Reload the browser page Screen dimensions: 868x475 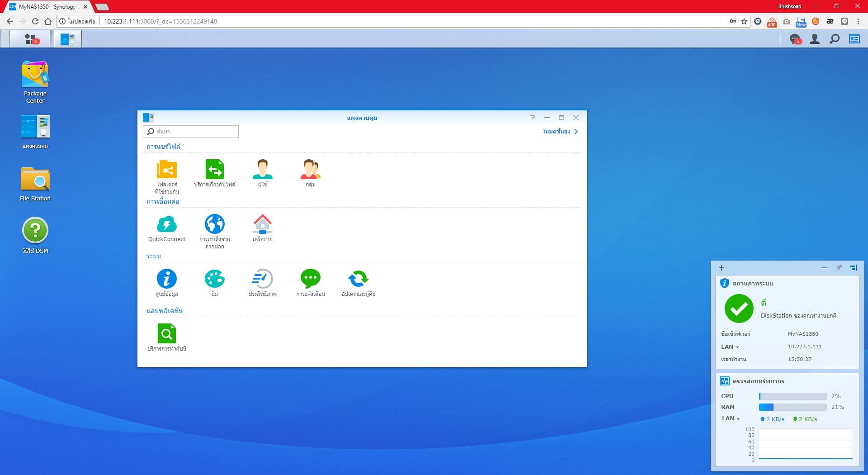(x=35, y=21)
